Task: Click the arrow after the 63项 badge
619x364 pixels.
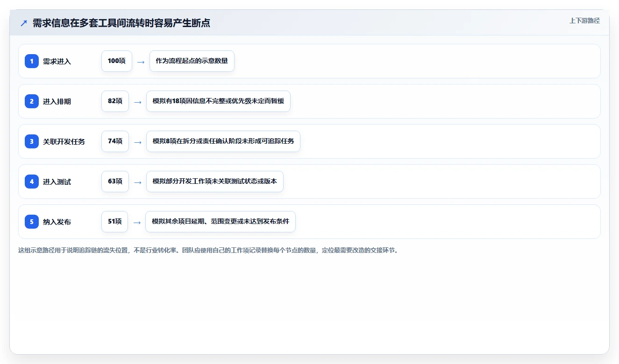Action: coord(137,182)
